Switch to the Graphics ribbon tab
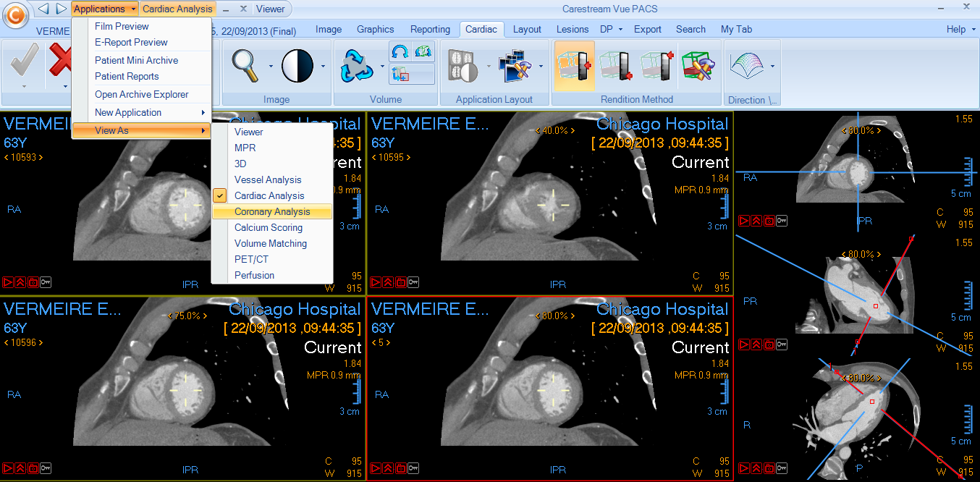980x482 pixels. tap(376, 29)
